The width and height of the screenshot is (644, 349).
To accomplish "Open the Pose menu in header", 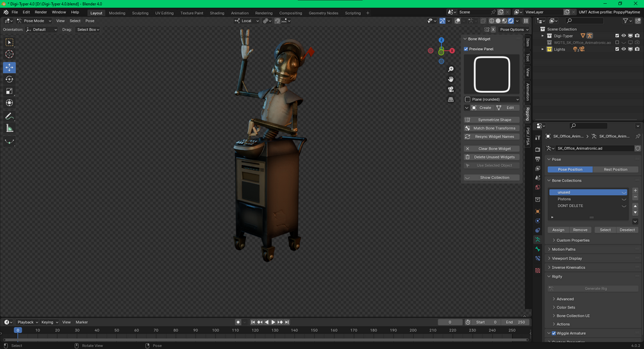I will (90, 21).
